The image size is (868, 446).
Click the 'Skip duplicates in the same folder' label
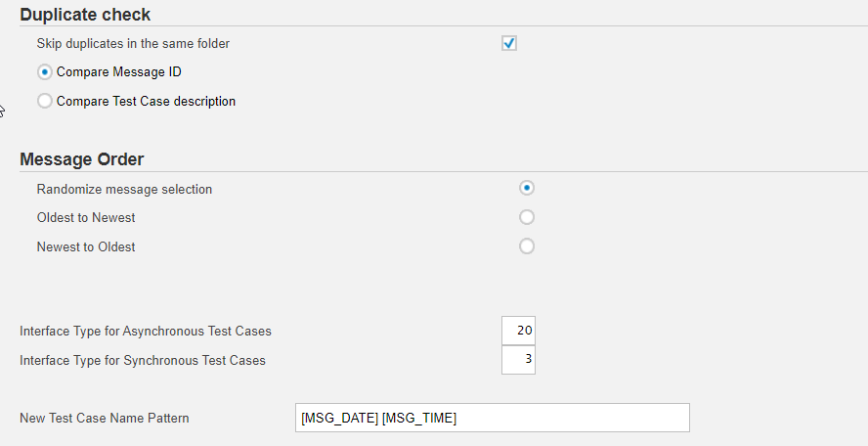[x=133, y=43]
